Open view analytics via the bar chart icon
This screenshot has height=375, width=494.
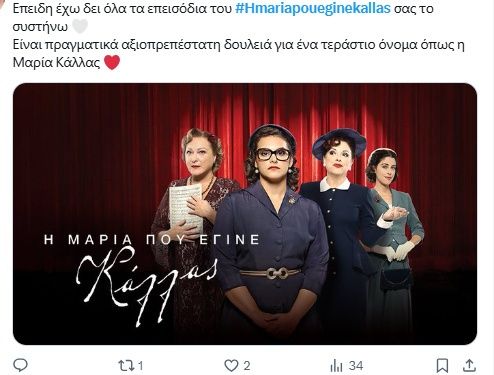pos(336,366)
